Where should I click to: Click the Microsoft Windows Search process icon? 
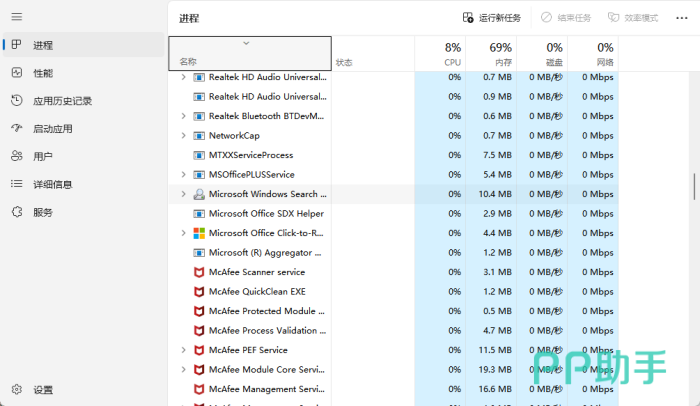coord(199,194)
